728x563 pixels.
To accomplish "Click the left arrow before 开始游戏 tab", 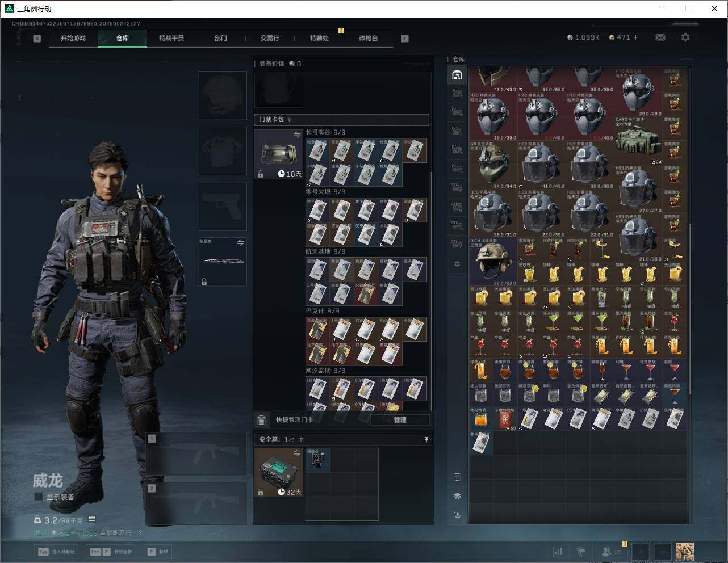I will tap(37, 39).
